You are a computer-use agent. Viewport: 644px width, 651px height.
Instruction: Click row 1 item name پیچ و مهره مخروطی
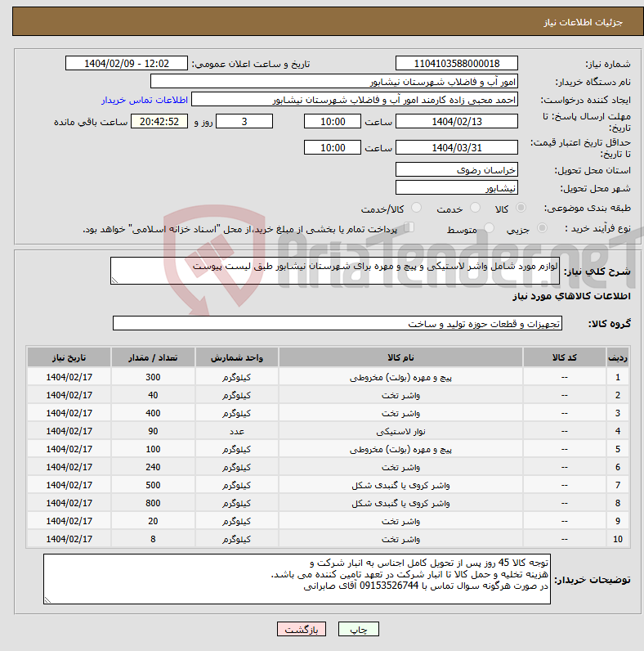[x=400, y=377]
